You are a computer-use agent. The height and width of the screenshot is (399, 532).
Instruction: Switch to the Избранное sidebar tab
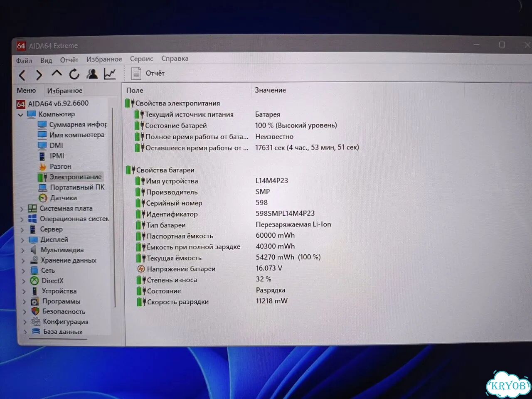[x=64, y=91]
